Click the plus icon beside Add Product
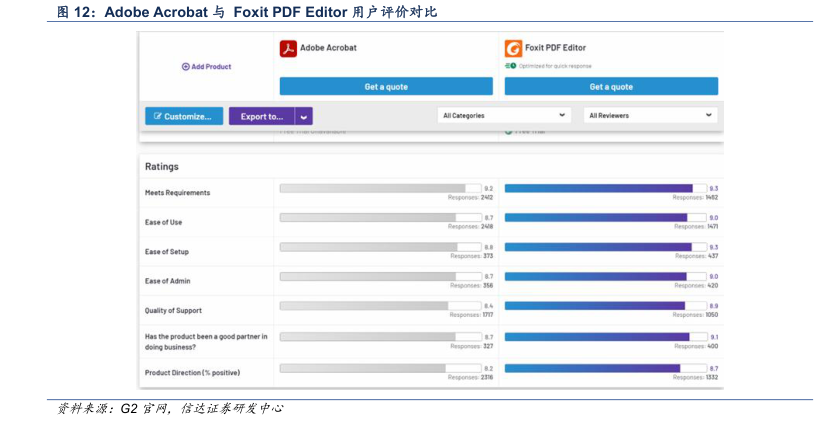 [185, 67]
